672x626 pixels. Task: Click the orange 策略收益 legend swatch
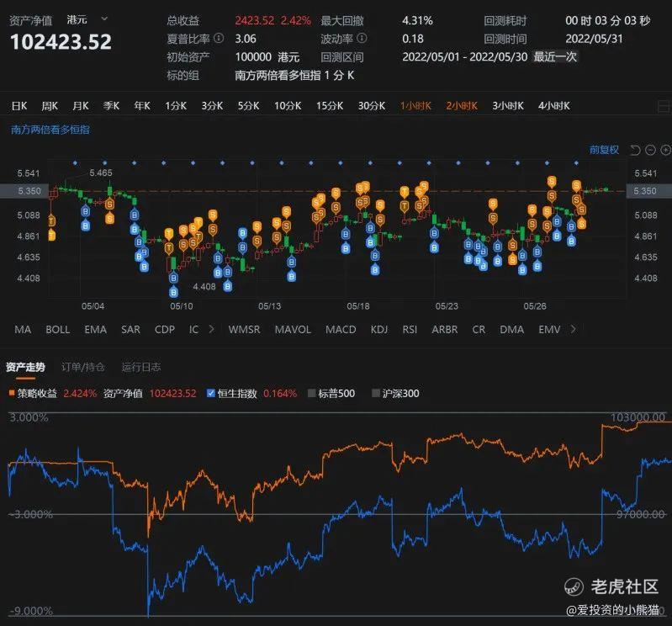point(12,392)
